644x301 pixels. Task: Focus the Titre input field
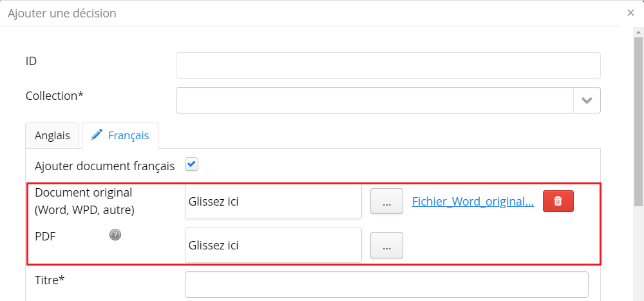click(x=386, y=284)
